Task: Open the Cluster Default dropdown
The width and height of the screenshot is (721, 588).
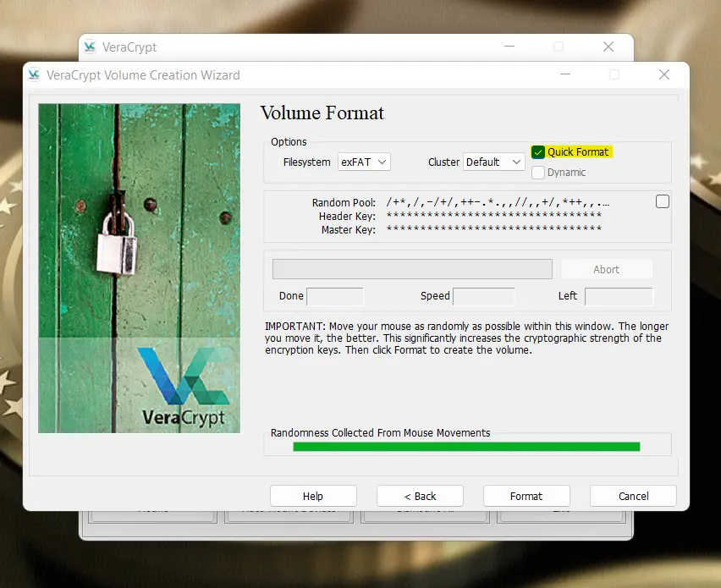Action: 494,162
